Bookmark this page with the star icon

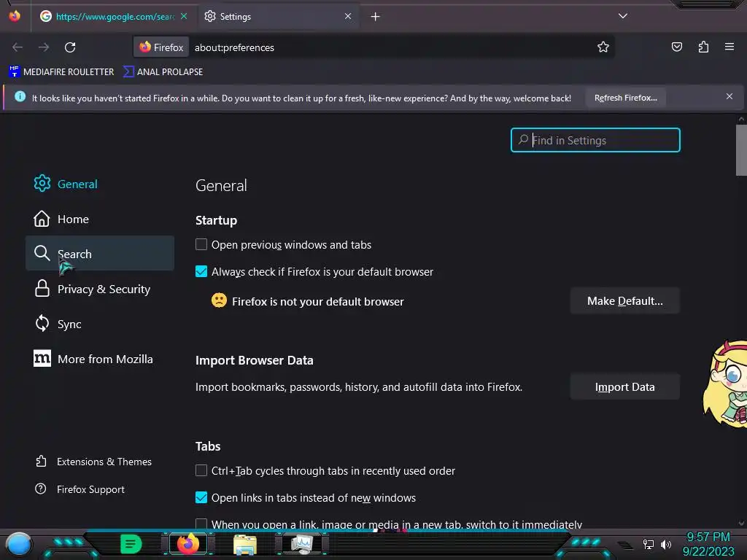(603, 47)
